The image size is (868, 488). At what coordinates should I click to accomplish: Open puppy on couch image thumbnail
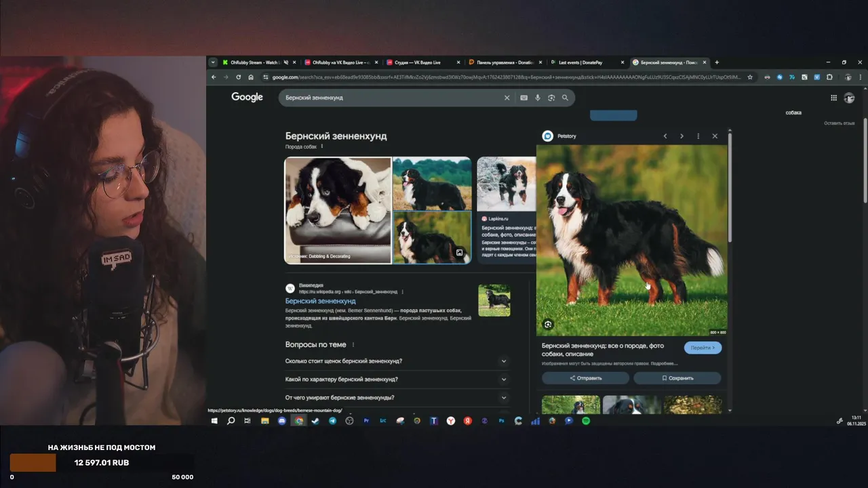(338, 210)
